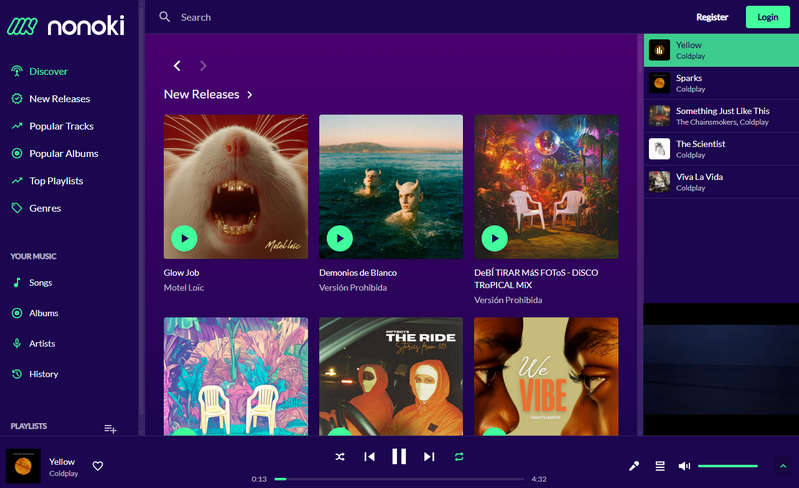Open New Releases in the sidebar
The image size is (799, 488).
pos(60,99)
